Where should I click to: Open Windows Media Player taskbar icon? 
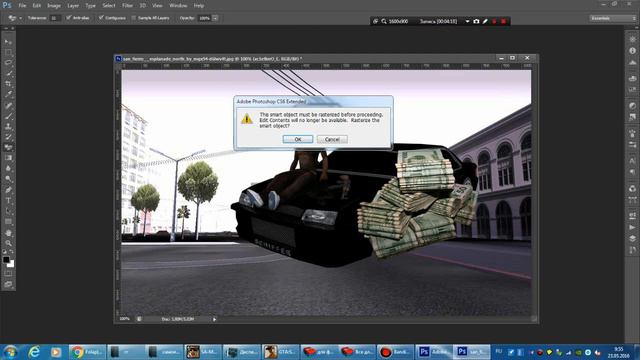56,352
